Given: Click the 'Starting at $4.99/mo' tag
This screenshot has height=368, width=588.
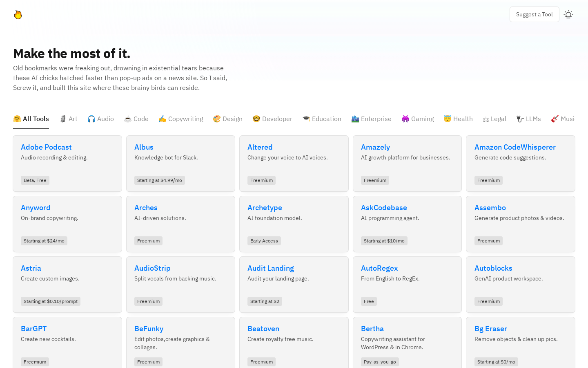Looking at the screenshot, I should click(160, 180).
